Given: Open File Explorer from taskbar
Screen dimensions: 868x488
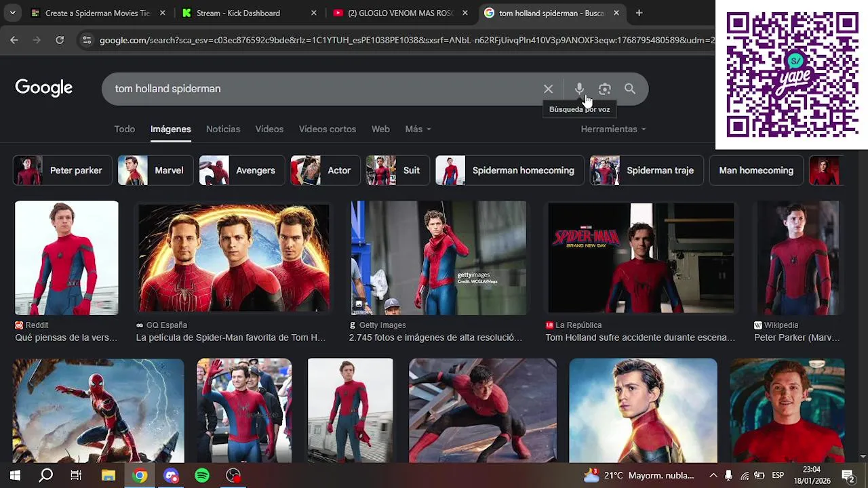Looking at the screenshot, I should [x=108, y=476].
